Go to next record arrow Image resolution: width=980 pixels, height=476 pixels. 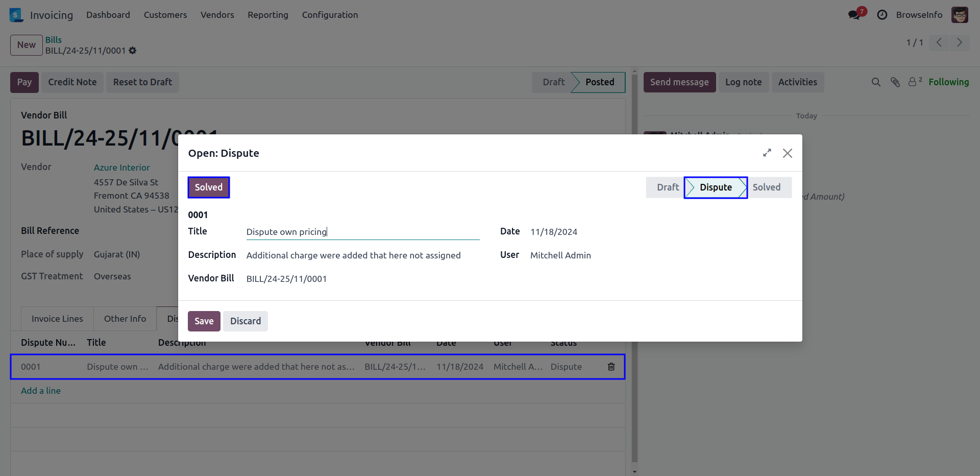click(x=959, y=42)
